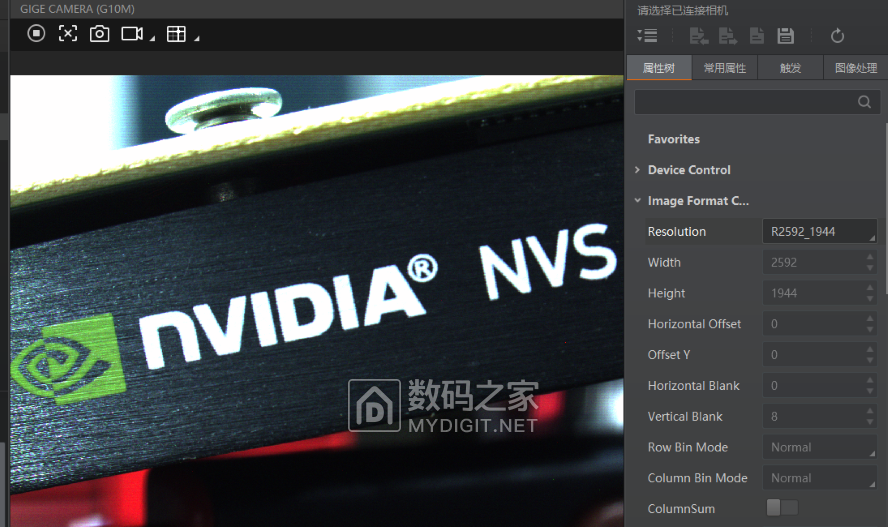Toggle the crosshair overlay icon
The height and width of the screenshot is (527, 888).
coord(68,34)
